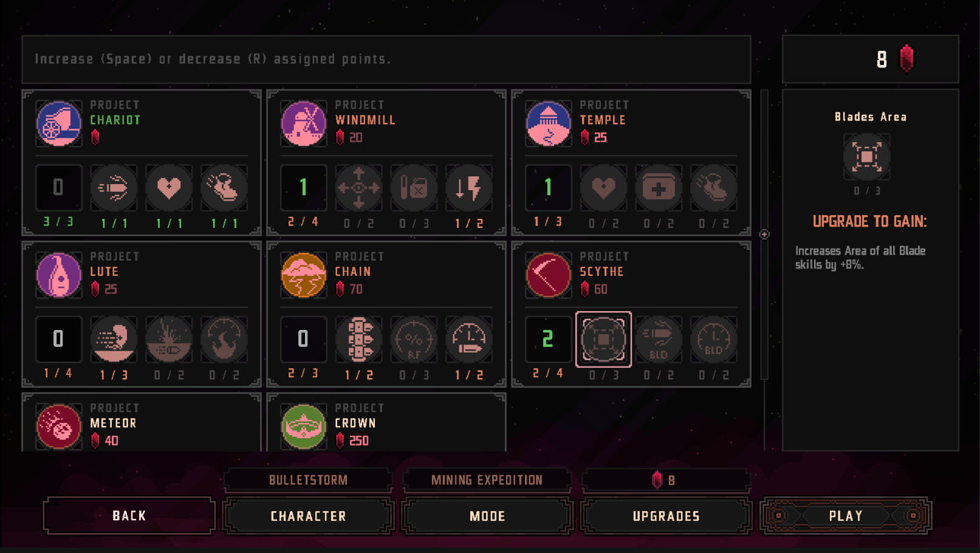
Task: Click the project list scrollbar
Action: click(x=764, y=235)
